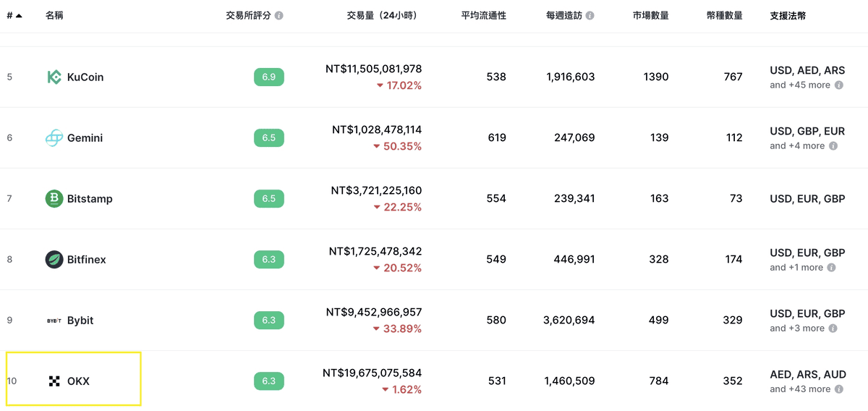Image resolution: width=868 pixels, height=411 pixels.
Task: Expand KuCoin's 'and +45 more' fiat list
Action: [x=800, y=85]
